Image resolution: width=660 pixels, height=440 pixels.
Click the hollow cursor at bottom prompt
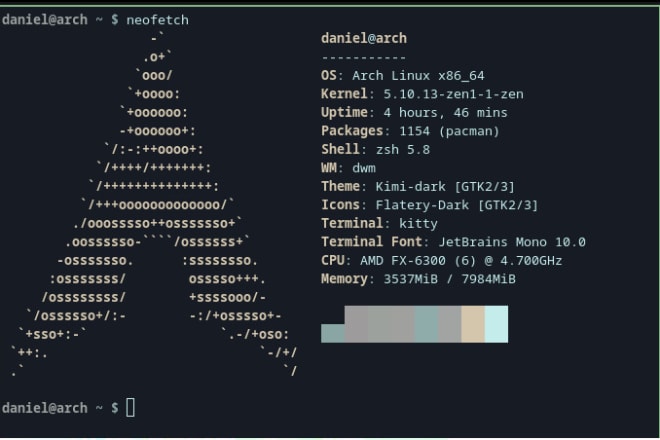coord(130,408)
